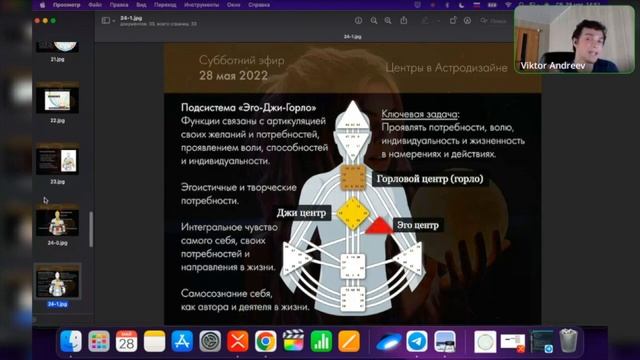Open System Preferences from the Dock
The image size is (640, 360).
210,341
